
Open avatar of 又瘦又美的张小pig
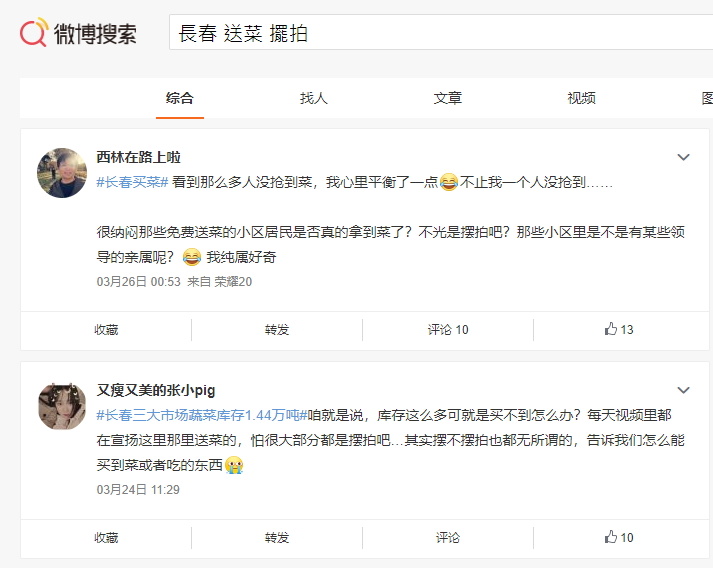tap(62, 406)
